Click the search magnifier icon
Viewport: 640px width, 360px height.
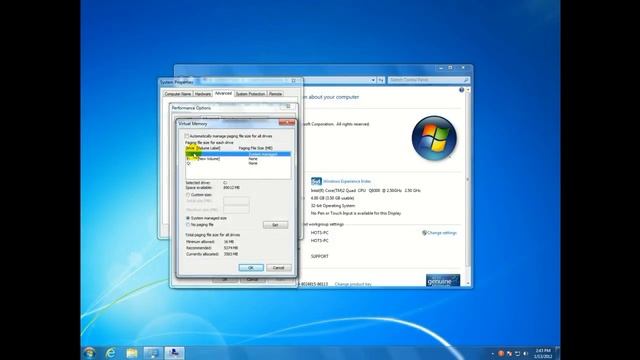[466, 80]
